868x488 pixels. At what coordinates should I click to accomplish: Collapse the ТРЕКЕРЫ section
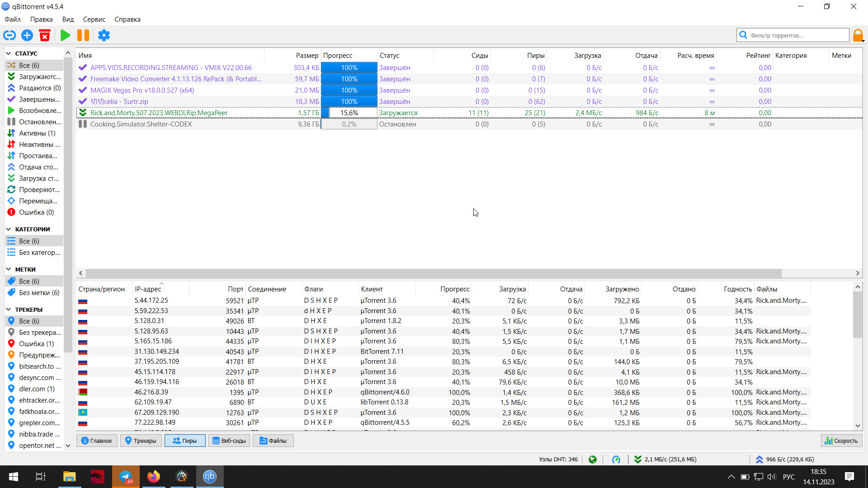(9, 310)
